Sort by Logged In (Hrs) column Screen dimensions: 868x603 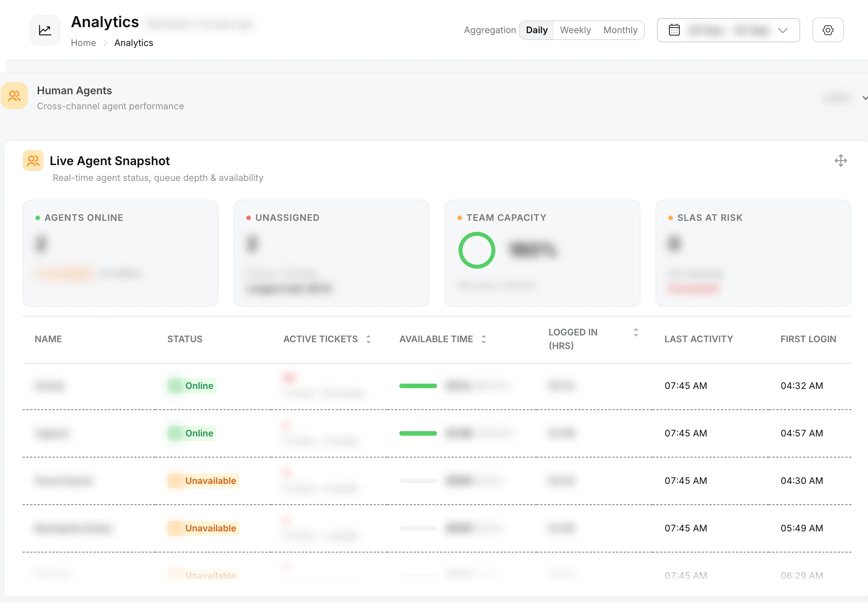(636, 332)
